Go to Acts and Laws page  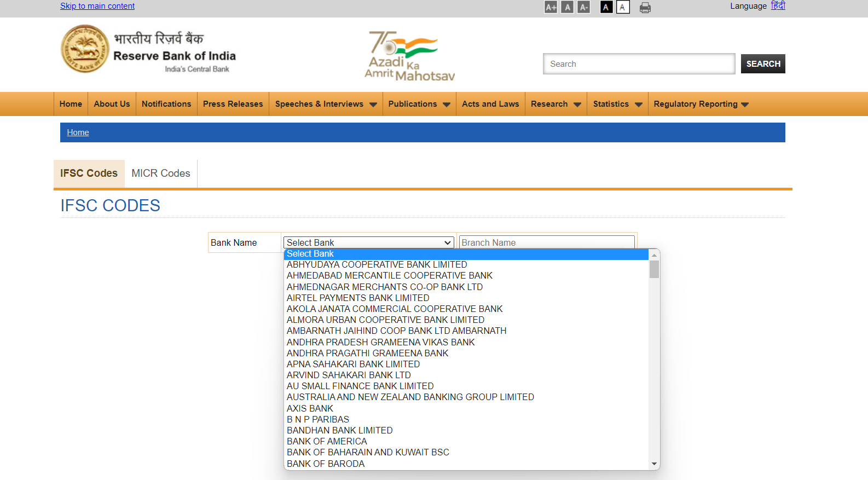[490, 104]
